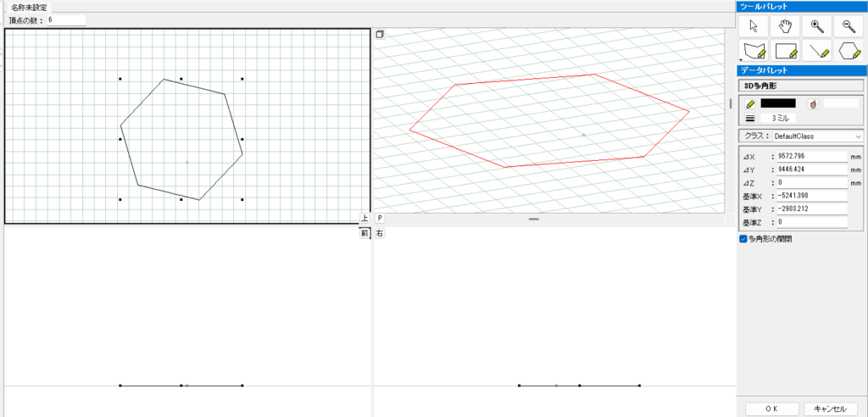Open the white fill color swatch
Screen dimensions: 868x417
coord(840,103)
